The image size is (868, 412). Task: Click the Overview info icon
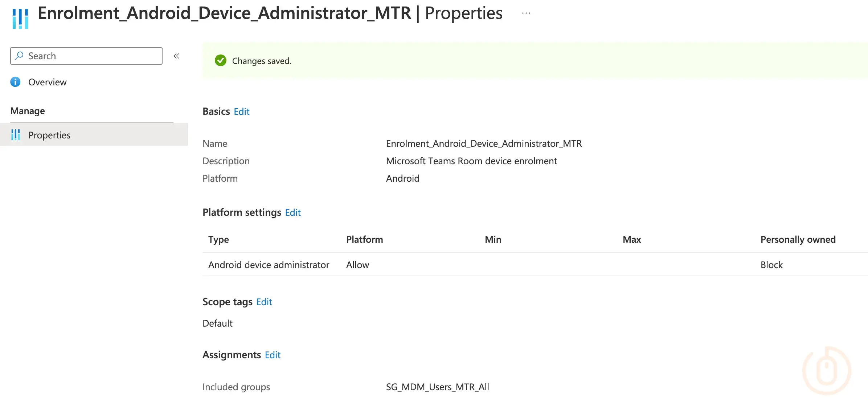[x=15, y=82]
